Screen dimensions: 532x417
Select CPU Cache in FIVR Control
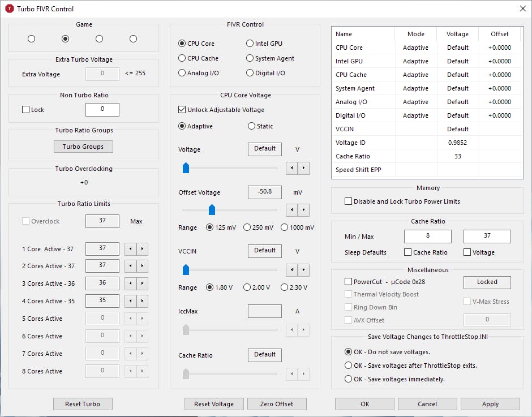tap(182, 58)
